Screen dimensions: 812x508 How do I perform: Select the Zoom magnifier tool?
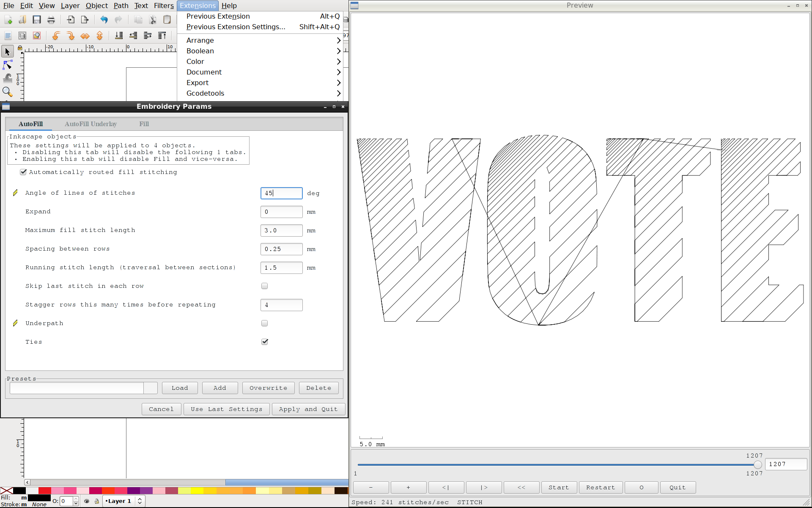[7, 91]
